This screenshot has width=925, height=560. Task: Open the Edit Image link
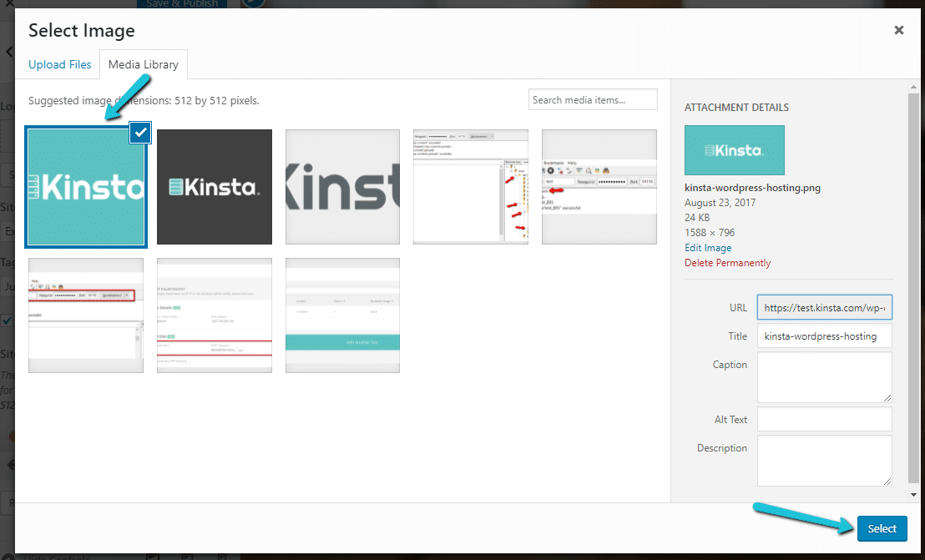point(708,248)
